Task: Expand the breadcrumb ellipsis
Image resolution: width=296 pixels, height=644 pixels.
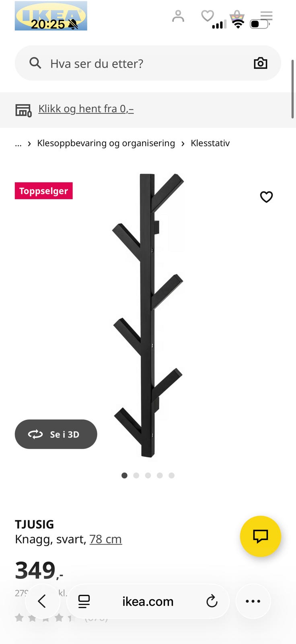Action: point(18,143)
